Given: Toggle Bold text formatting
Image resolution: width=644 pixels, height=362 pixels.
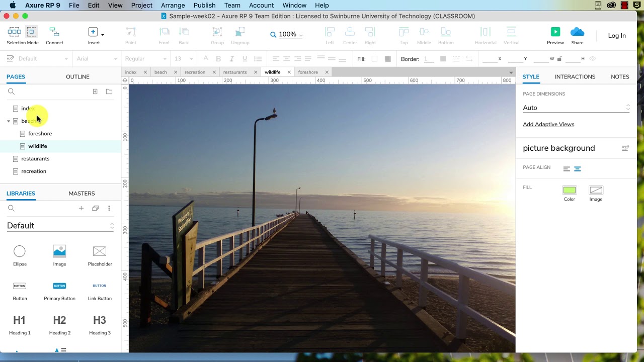Looking at the screenshot, I should [218, 59].
